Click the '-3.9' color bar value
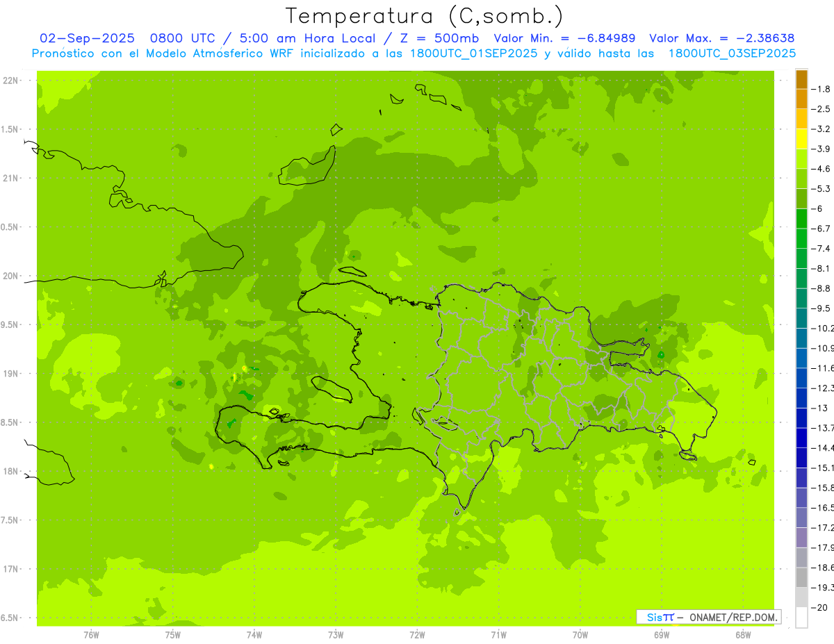 (x=821, y=149)
